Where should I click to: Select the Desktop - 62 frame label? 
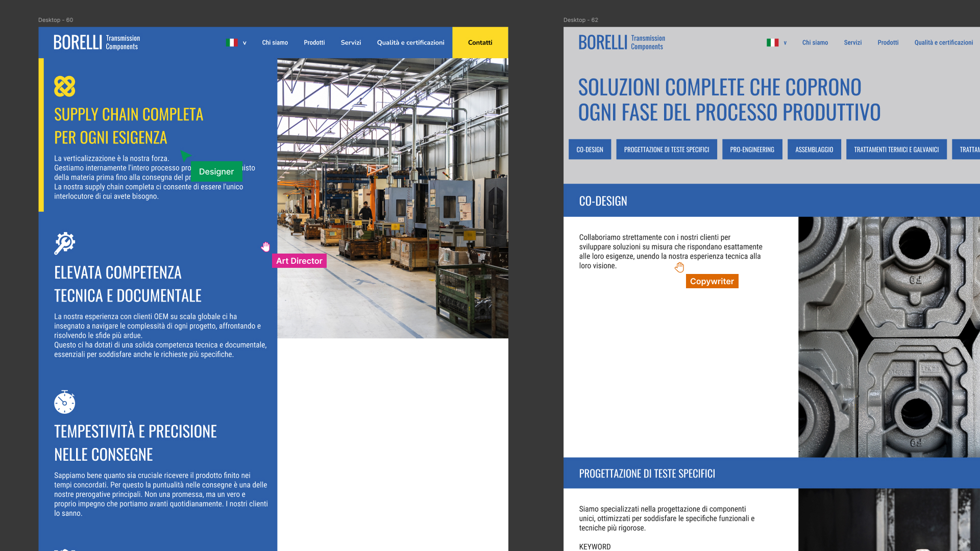coord(581,20)
